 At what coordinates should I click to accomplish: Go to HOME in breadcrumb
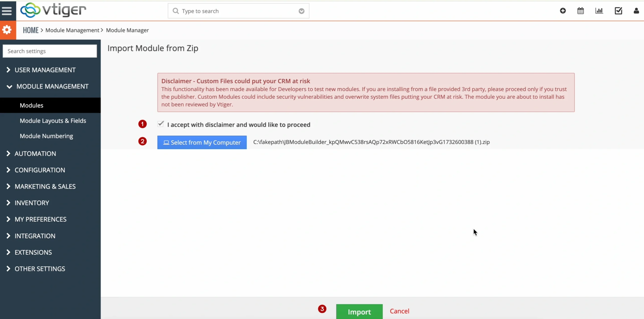[31, 30]
